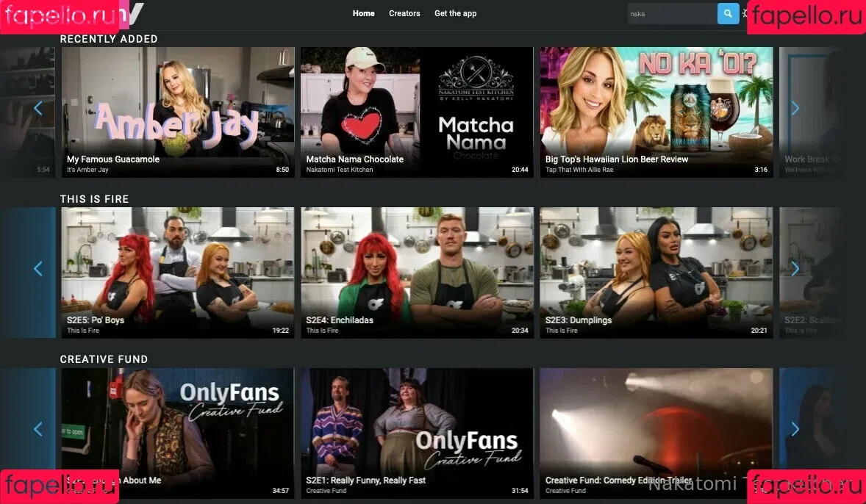Open the Comedy Edition Trailer thumbnail
Image resolution: width=866 pixels, height=504 pixels.
tap(656, 433)
